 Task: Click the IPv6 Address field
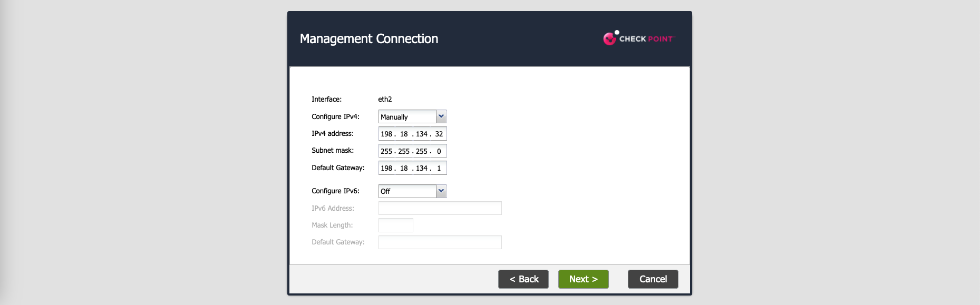click(x=440, y=208)
